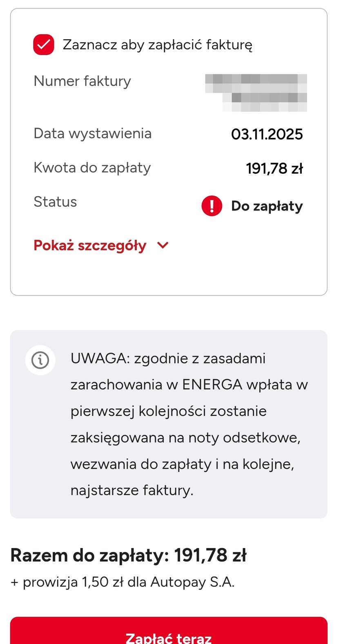343x644 pixels.
Task: Open the 'Pokaż szczegóły' link
Action: tap(90, 246)
